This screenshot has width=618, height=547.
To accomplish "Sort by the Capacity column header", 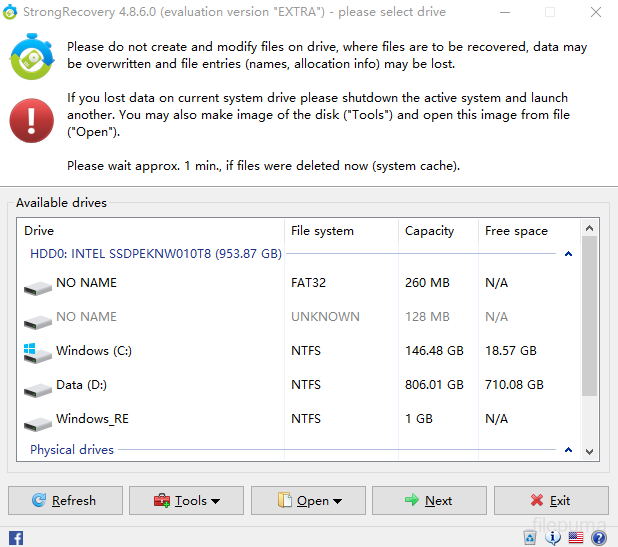I will click(429, 231).
